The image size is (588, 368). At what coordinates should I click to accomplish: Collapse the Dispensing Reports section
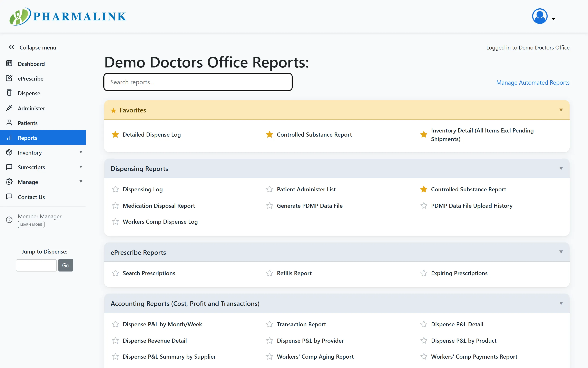pos(561,168)
